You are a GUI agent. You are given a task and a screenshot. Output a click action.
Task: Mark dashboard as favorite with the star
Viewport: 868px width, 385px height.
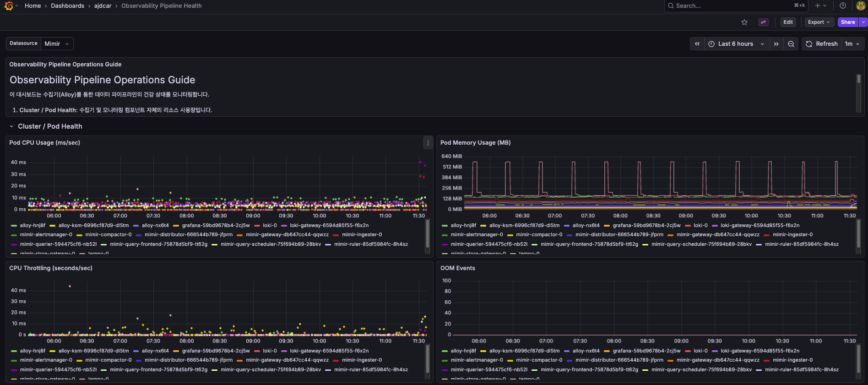(x=744, y=22)
